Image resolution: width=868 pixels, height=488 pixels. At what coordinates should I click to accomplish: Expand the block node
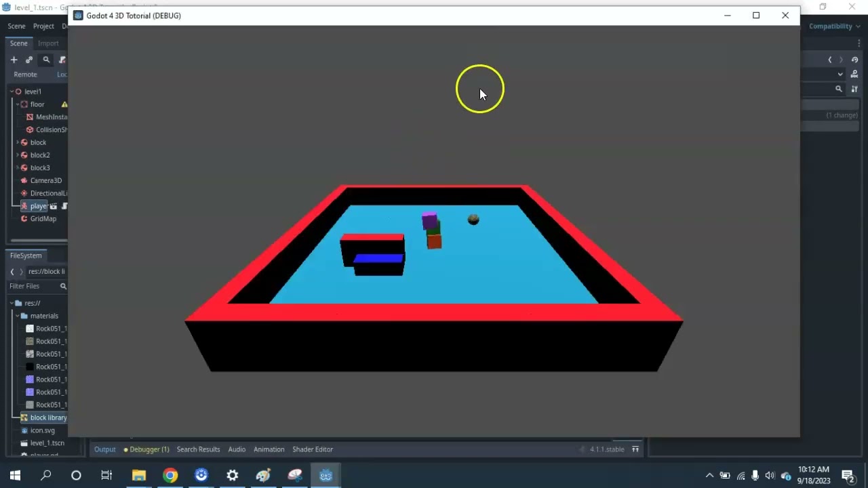[18, 142]
